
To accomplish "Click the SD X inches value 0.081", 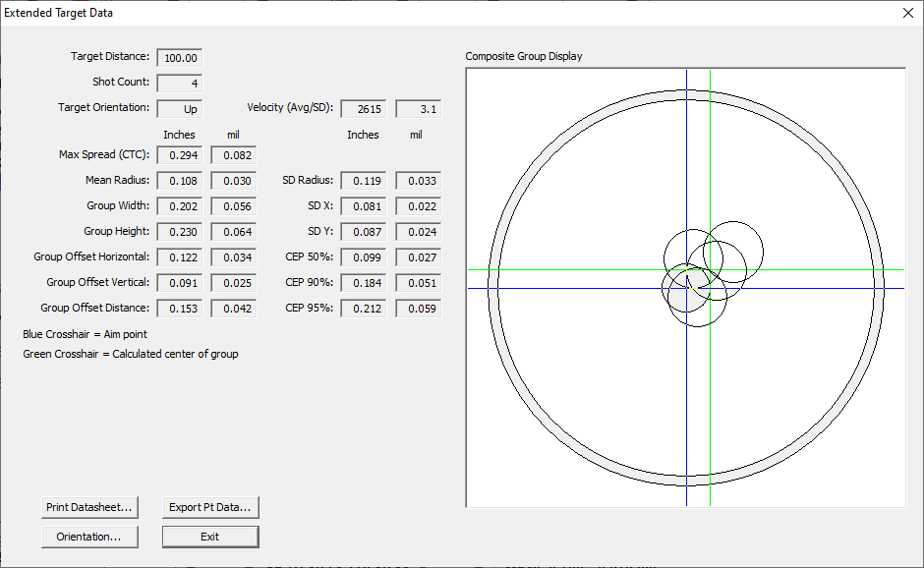I will coord(364,206).
